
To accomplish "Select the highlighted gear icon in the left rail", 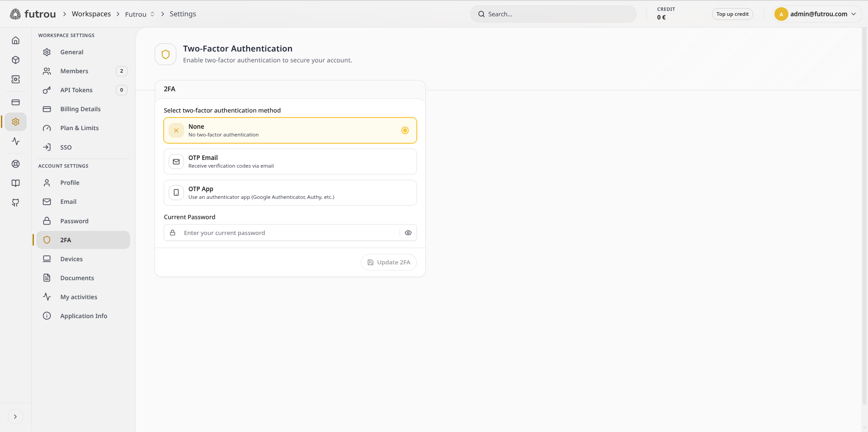I will coord(16,122).
